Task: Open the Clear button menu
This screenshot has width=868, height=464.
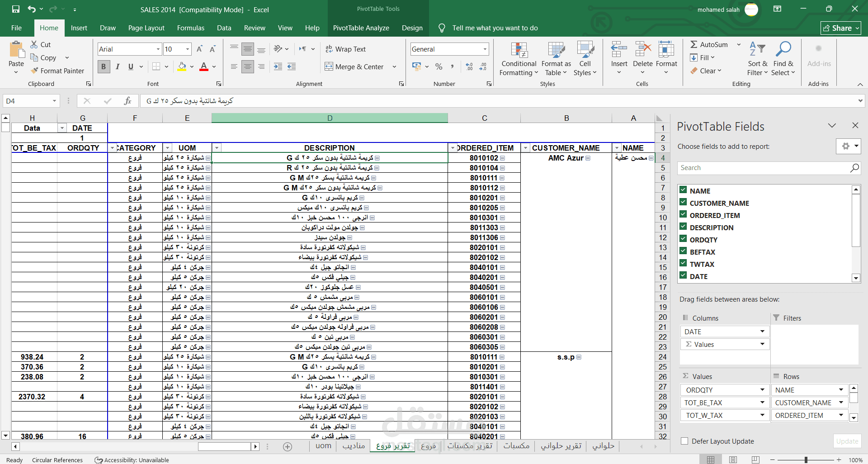Action: point(706,71)
